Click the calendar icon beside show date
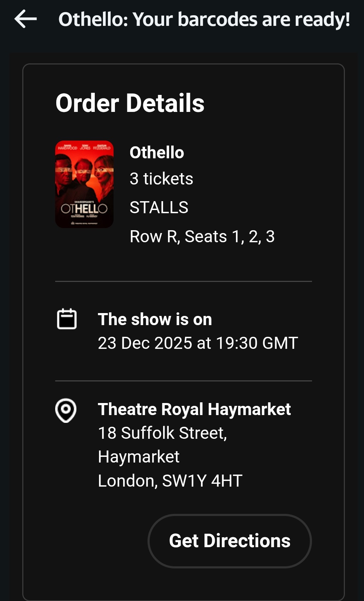The width and height of the screenshot is (364, 601). pos(67,319)
